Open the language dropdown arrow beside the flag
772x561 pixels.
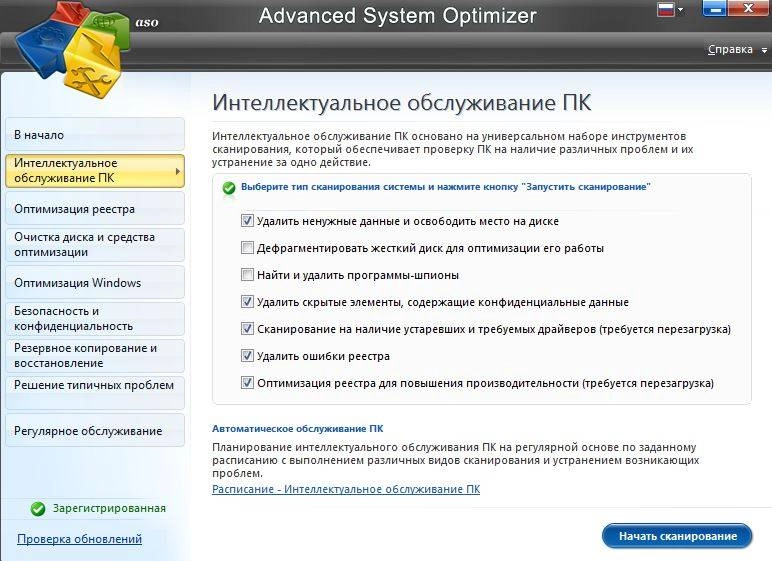coord(680,10)
